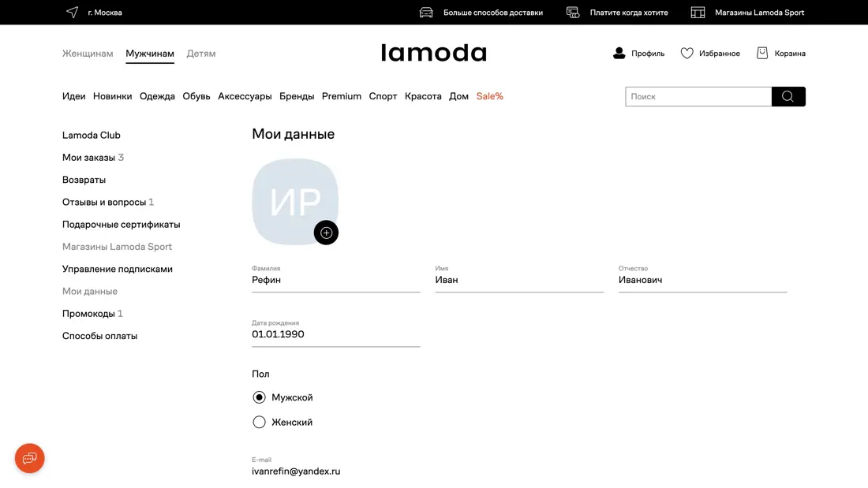Open the Sale% menu category
Image resolution: width=868 pixels, height=488 pixels.
click(x=489, y=96)
